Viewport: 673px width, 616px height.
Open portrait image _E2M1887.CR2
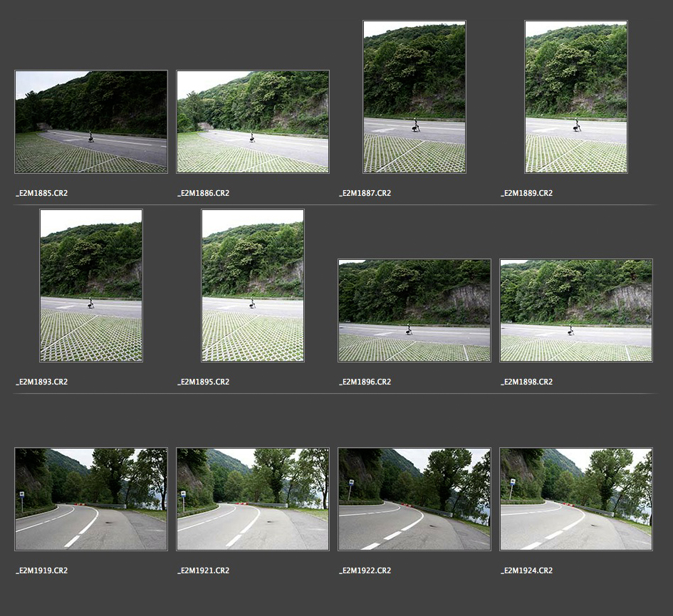[414, 97]
